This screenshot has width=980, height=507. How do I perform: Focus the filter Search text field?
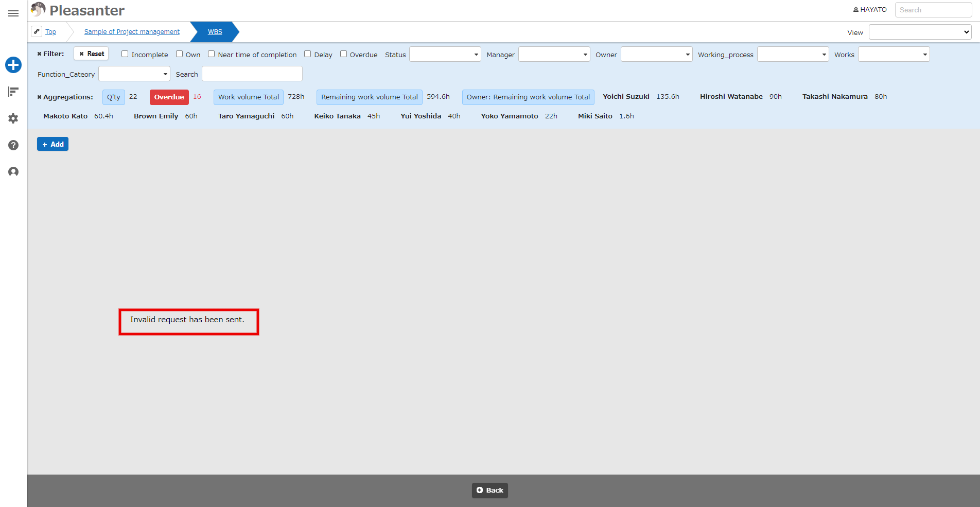point(252,74)
